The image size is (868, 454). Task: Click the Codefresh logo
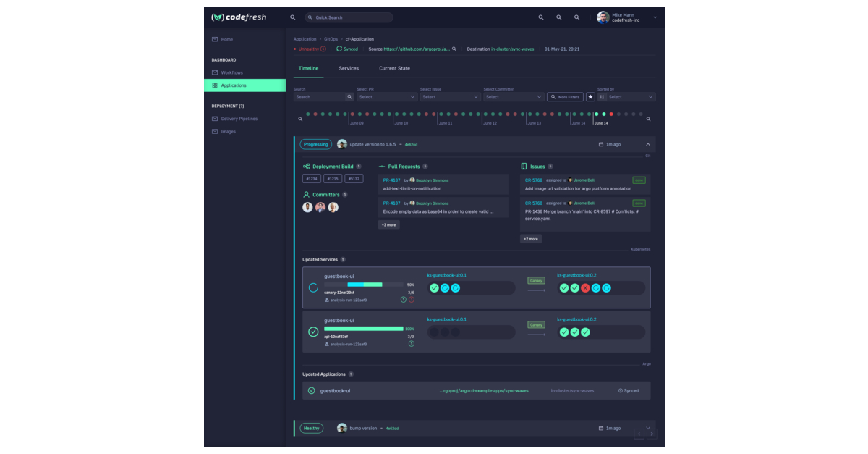[x=239, y=17]
